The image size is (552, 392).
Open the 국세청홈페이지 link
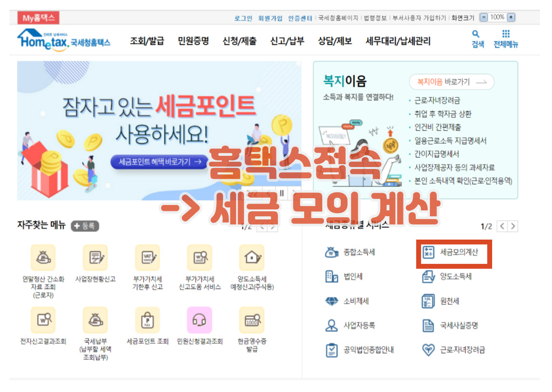click(x=338, y=18)
